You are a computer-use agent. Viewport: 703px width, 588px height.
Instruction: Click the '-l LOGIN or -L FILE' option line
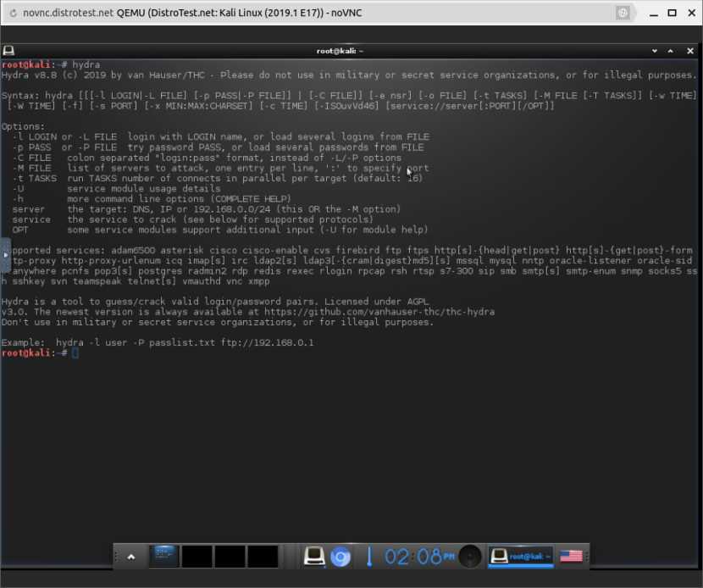coord(220,136)
